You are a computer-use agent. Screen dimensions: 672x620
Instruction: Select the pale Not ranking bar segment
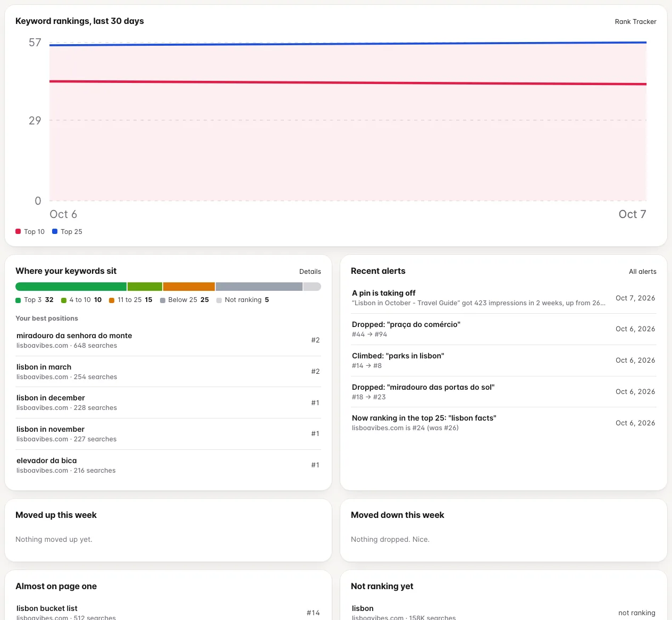pos(312,287)
